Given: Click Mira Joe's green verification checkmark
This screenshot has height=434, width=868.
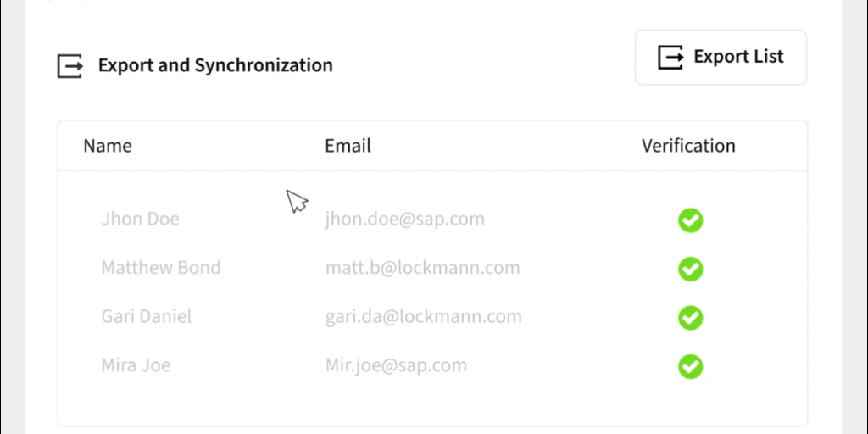Looking at the screenshot, I should coord(690,366).
